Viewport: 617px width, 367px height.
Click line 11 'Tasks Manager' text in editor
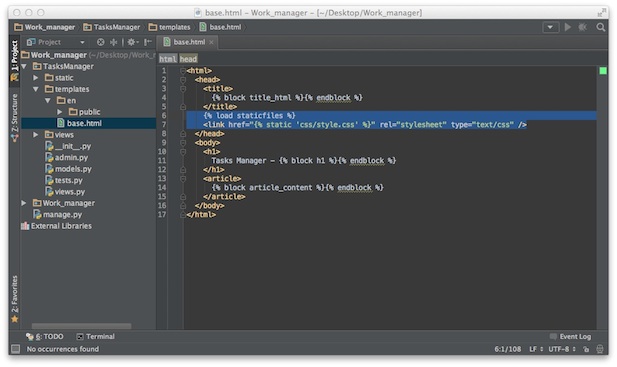click(239, 161)
